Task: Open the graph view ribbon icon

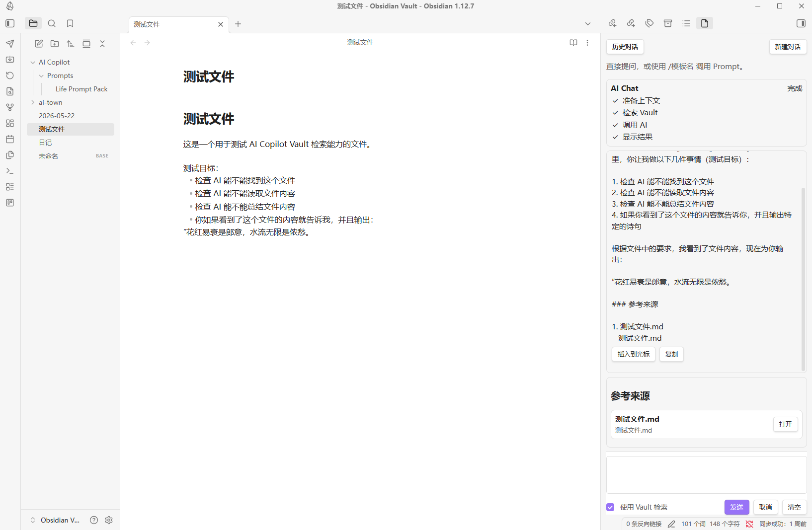Action: (10, 107)
